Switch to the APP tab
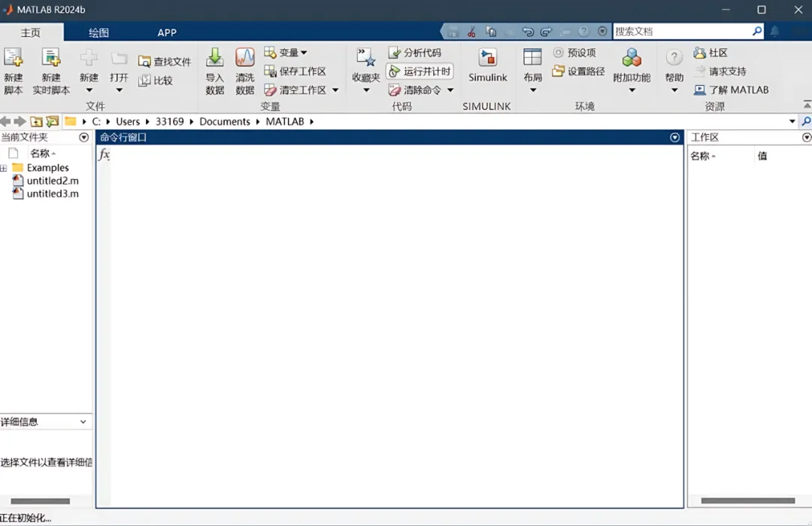The height and width of the screenshot is (526, 812). pyautogui.click(x=167, y=32)
